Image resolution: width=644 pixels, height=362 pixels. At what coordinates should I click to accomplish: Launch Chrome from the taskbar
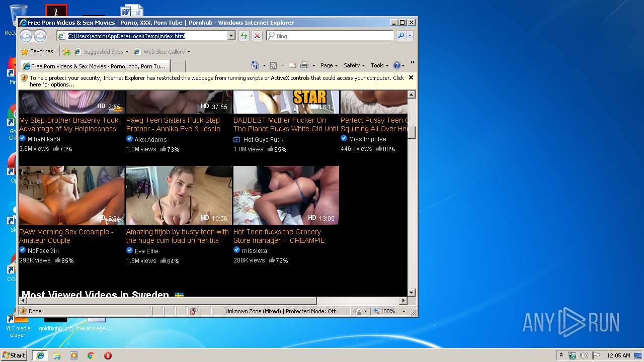pyautogui.click(x=91, y=355)
